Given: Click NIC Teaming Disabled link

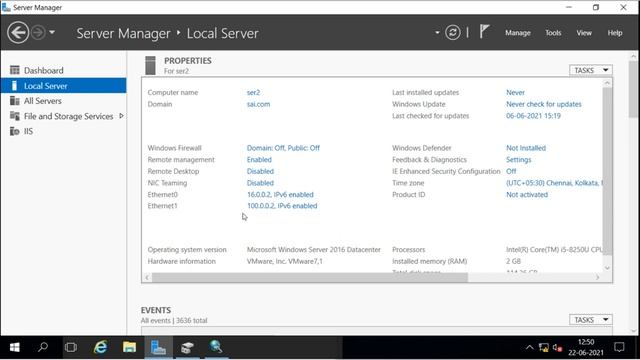Looking at the screenshot, I should coord(260,183).
